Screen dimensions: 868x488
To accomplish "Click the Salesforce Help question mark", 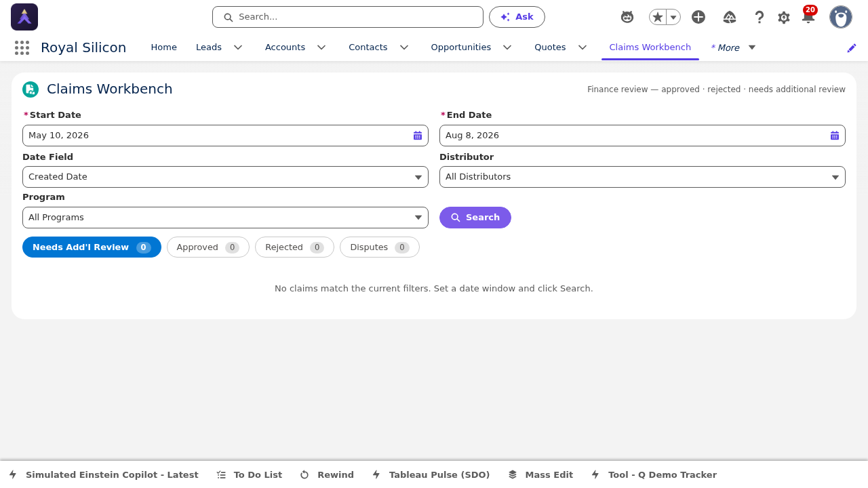I will 759,17.
